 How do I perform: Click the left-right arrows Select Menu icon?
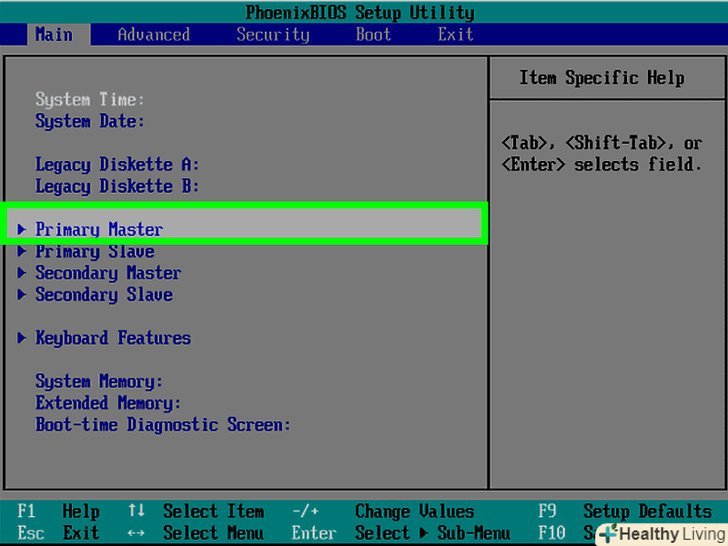pos(136,533)
